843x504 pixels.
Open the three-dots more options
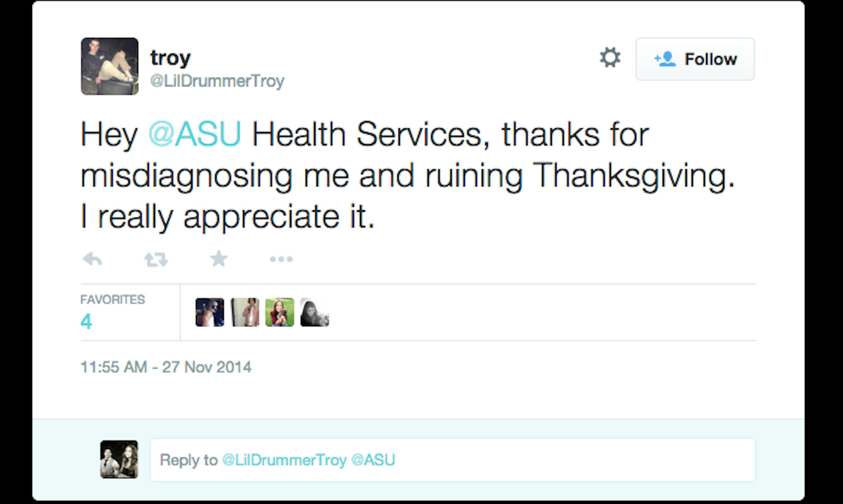click(x=281, y=260)
